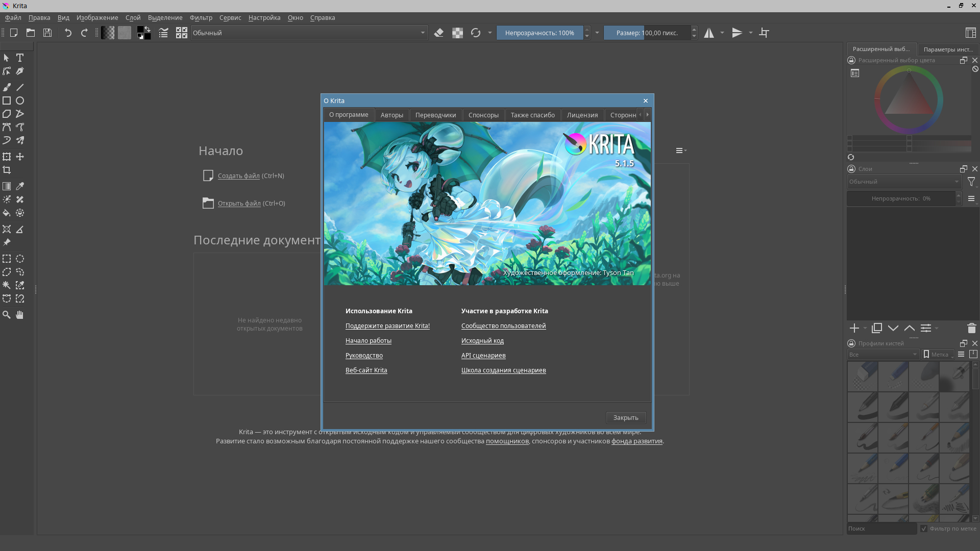
Task: Redo the last action
Action: tap(84, 33)
